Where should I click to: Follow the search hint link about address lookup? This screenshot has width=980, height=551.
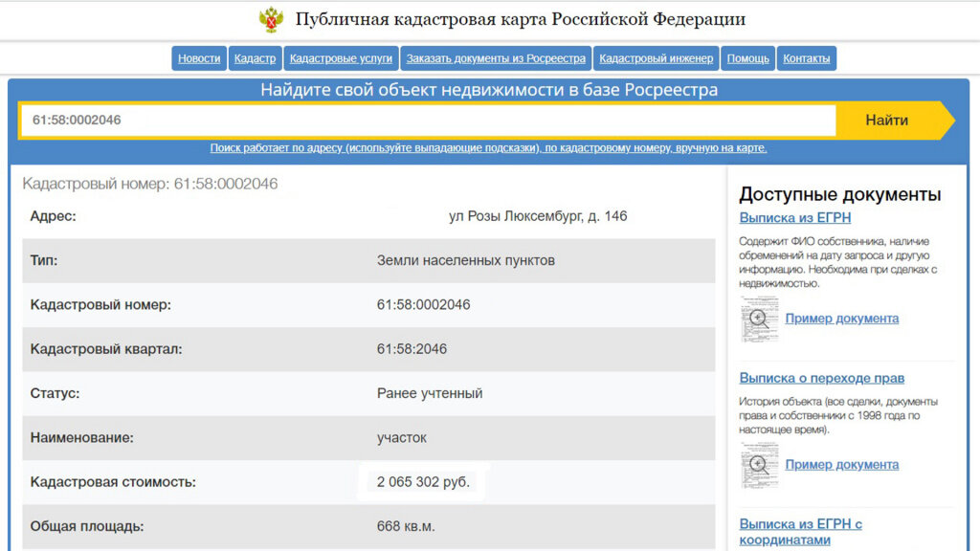click(488, 148)
